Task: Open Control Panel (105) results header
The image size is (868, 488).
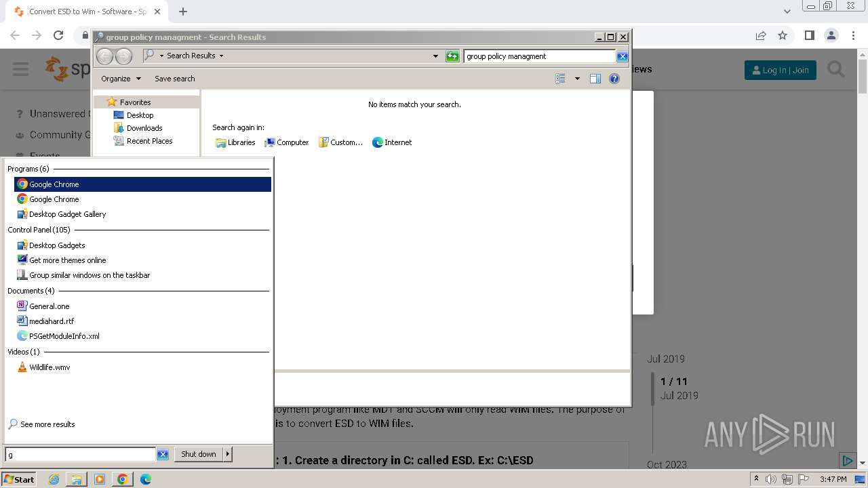Action: click(x=39, y=230)
